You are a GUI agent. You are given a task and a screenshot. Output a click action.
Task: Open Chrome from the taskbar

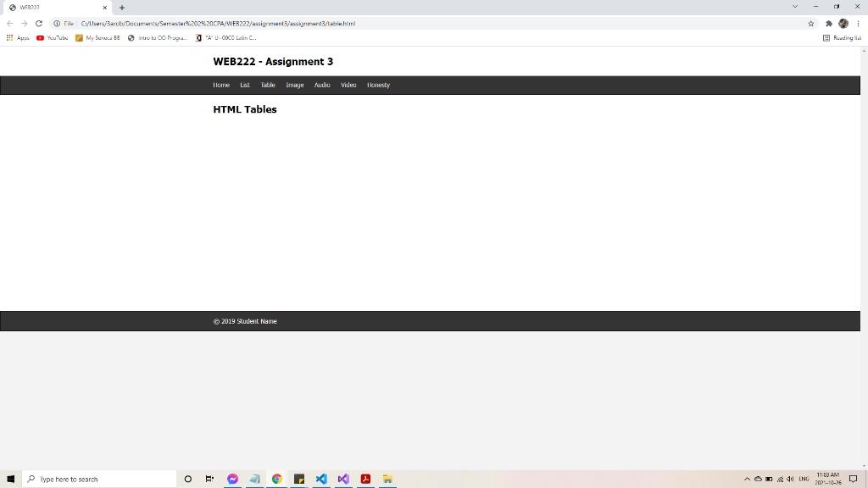(276, 479)
